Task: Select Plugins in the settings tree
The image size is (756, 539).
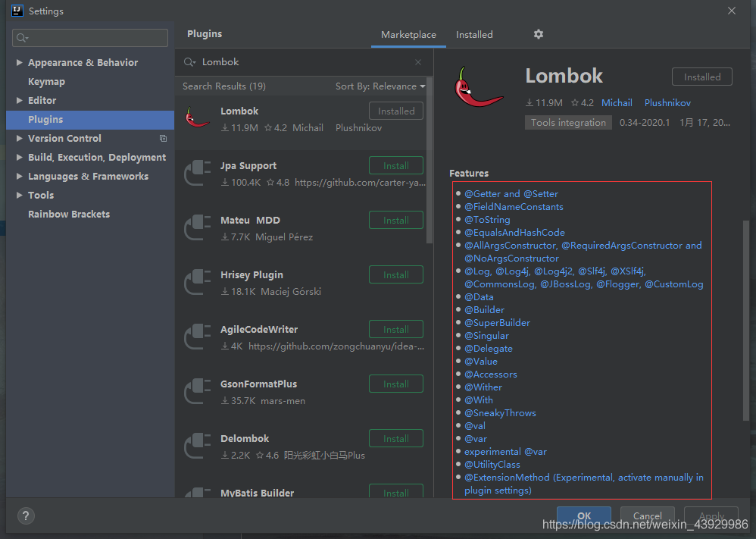Action: coord(90,120)
